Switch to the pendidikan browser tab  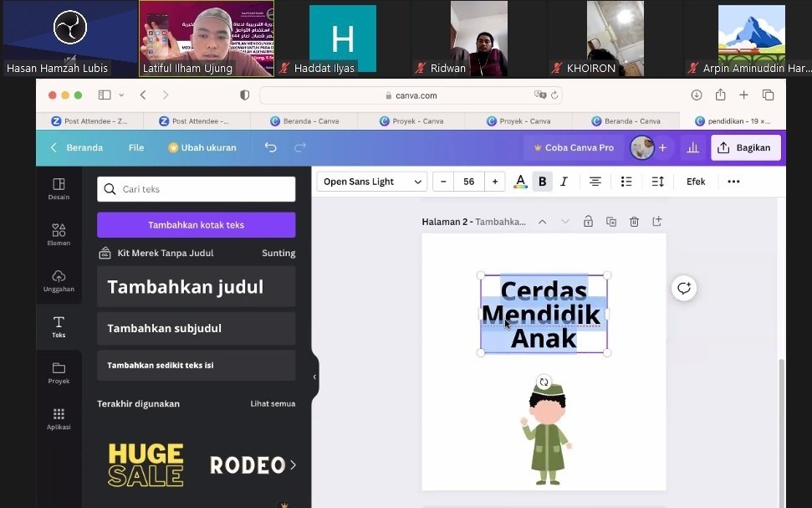(x=732, y=121)
